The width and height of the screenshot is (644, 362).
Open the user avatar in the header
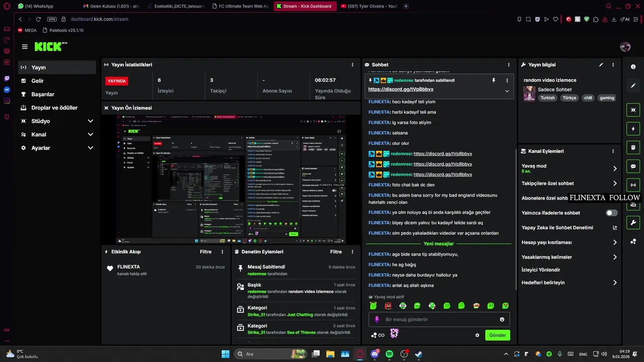(x=625, y=47)
